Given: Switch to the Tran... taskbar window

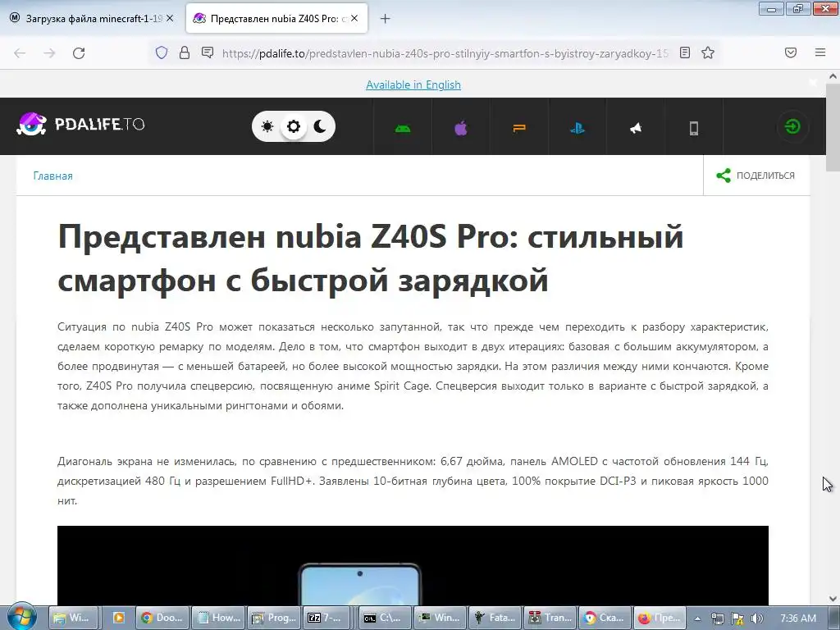Looking at the screenshot, I should 550,618.
